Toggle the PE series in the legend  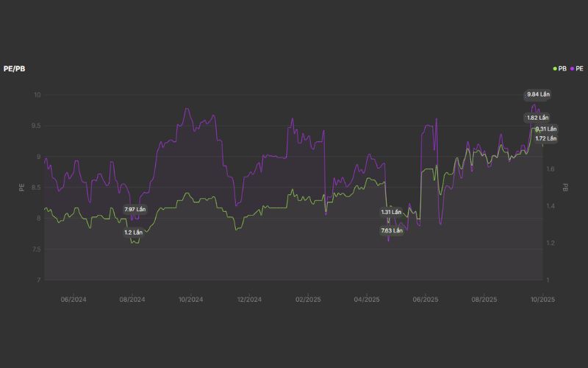tap(579, 68)
